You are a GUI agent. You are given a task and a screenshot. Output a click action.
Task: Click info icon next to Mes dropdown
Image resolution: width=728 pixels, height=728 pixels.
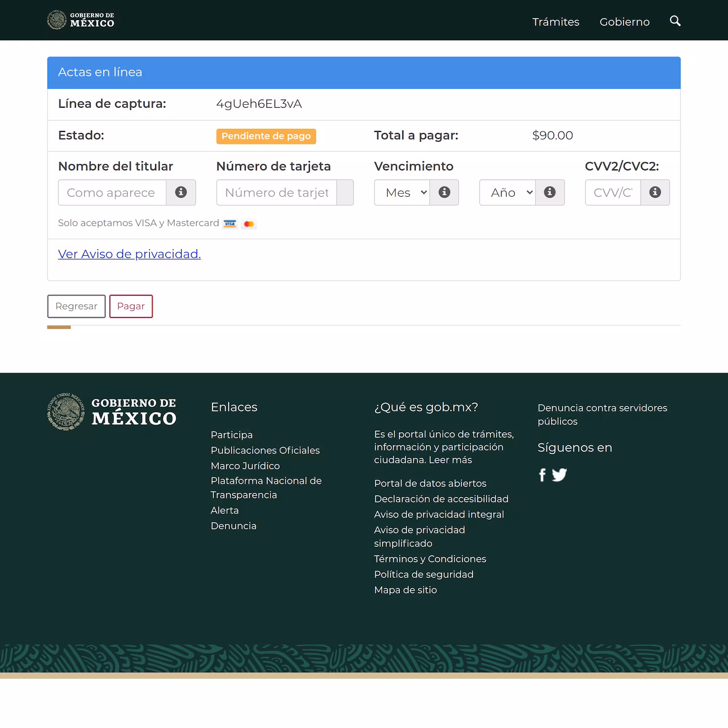444,193
